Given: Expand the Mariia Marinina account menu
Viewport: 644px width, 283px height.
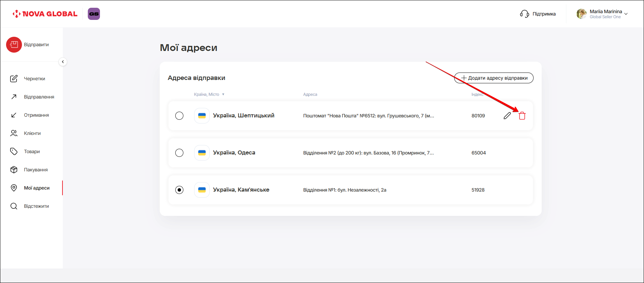Looking at the screenshot, I should 626,14.
